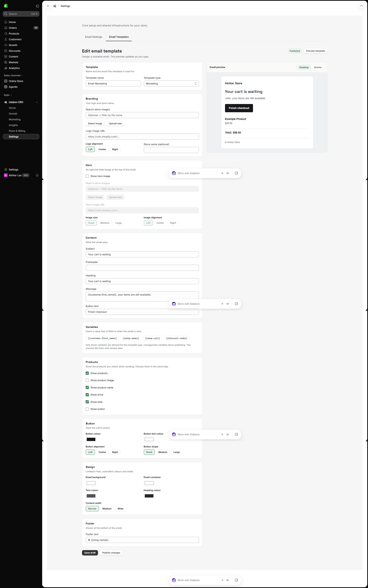Set Content width to Wide
The width and height of the screenshot is (368, 588).
tap(121, 509)
